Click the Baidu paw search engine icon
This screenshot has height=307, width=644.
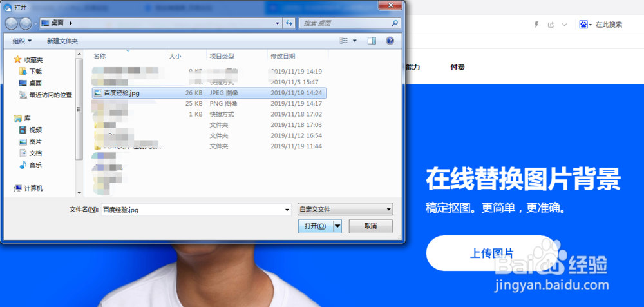coord(583,25)
